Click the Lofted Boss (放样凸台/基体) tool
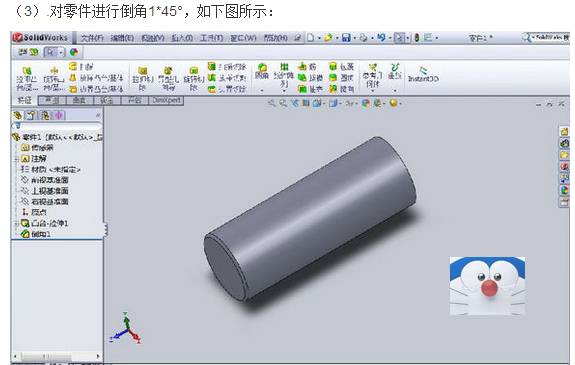 (96, 78)
